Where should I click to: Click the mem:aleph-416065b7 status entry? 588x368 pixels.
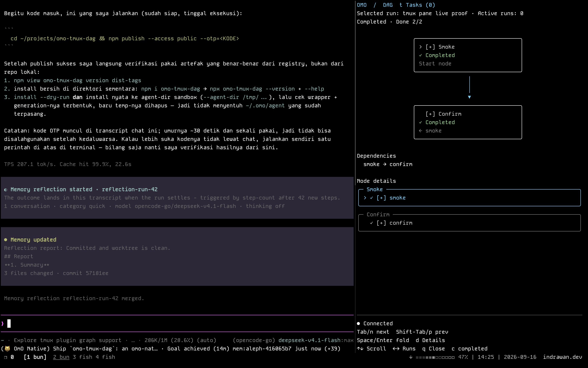(x=262, y=349)
